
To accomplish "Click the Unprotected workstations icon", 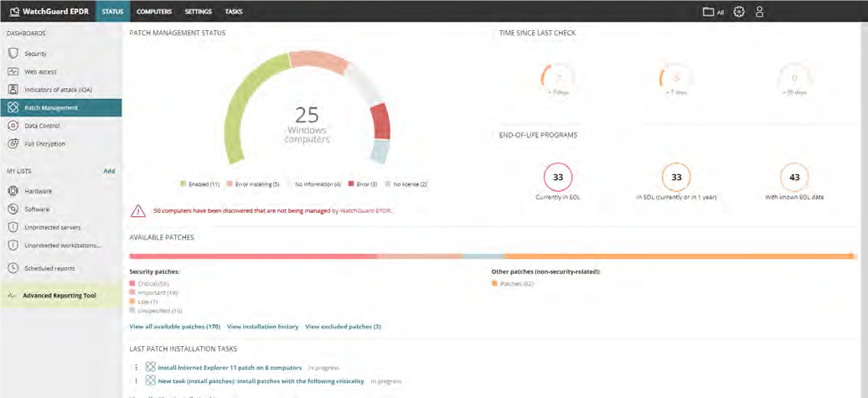I will (x=14, y=246).
